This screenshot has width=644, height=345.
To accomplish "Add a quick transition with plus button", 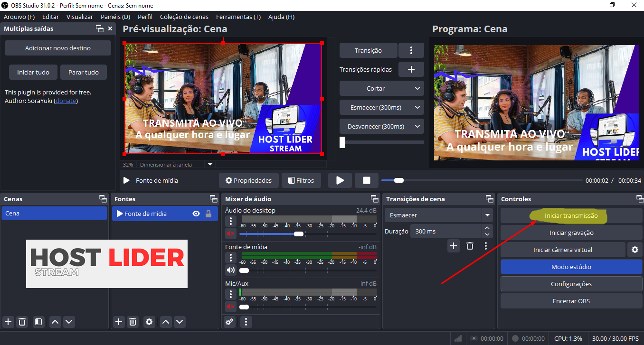I will (x=411, y=69).
